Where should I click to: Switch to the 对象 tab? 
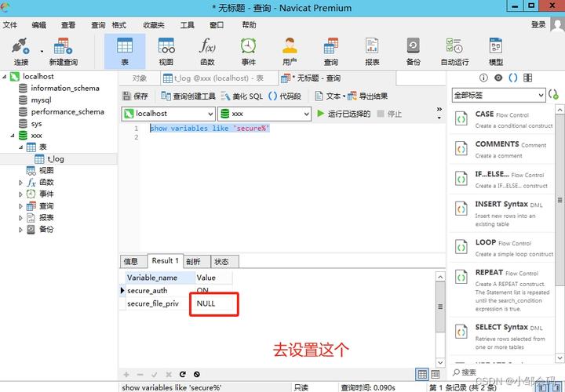[139, 78]
